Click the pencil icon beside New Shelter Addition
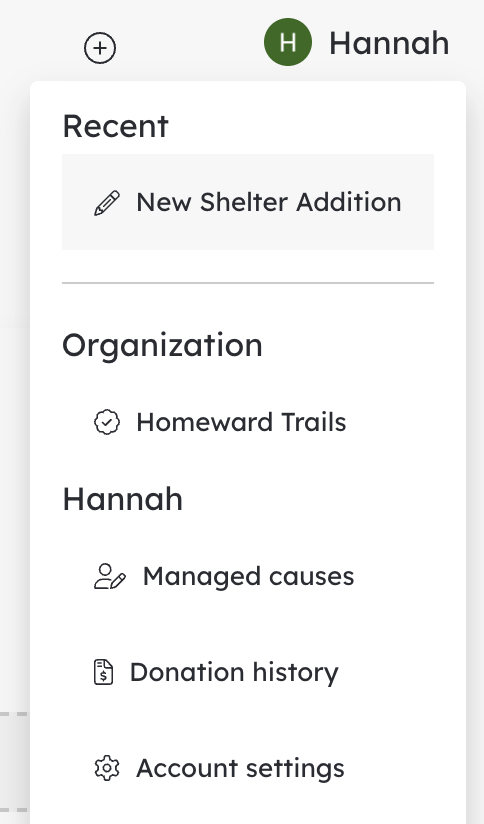The image size is (484, 824). click(x=107, y=203)
